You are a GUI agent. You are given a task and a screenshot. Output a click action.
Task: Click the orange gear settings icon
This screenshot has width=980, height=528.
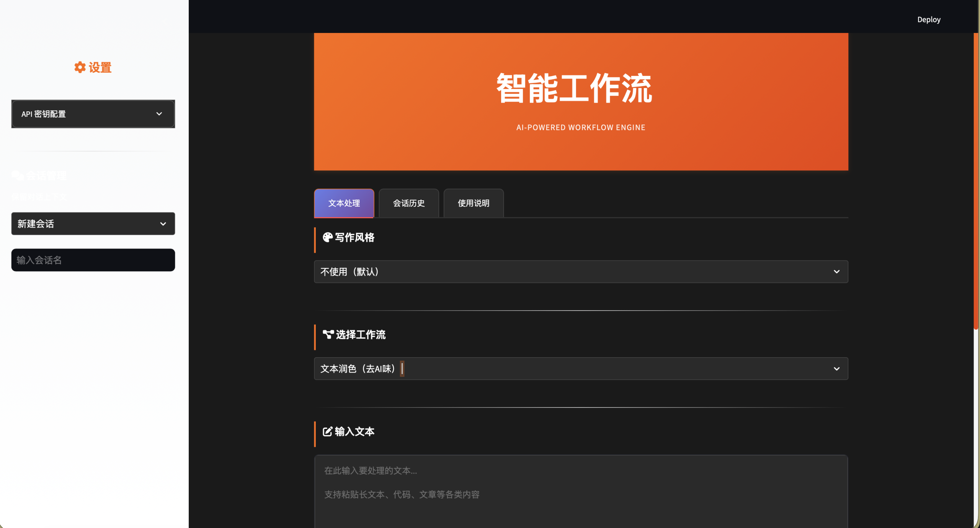click(80, 67)
